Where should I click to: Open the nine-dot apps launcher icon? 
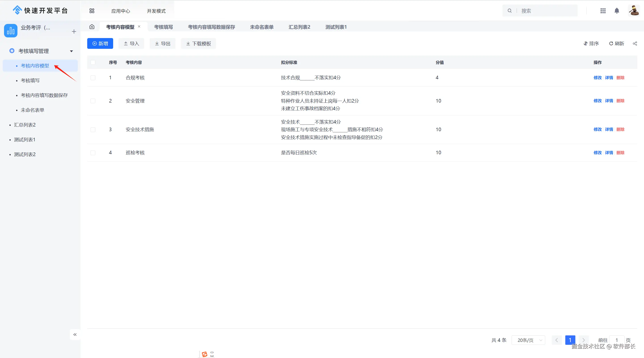pos(603,11)
